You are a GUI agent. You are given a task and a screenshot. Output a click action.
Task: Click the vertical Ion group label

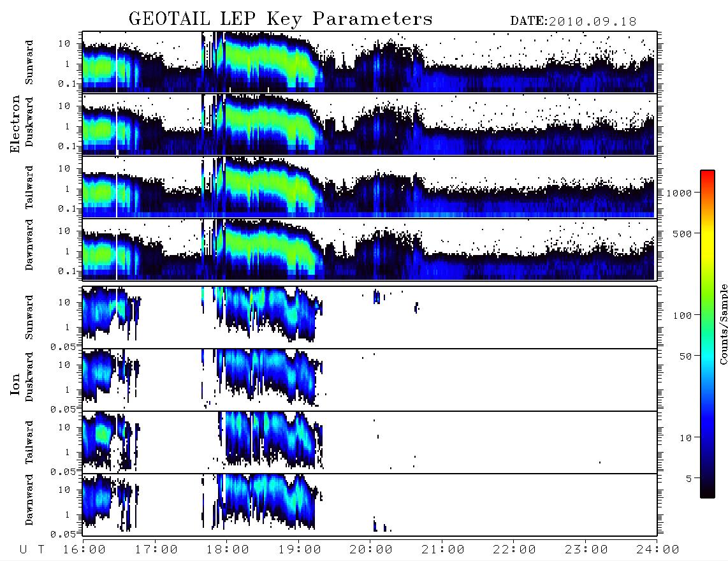pos(15,384)
